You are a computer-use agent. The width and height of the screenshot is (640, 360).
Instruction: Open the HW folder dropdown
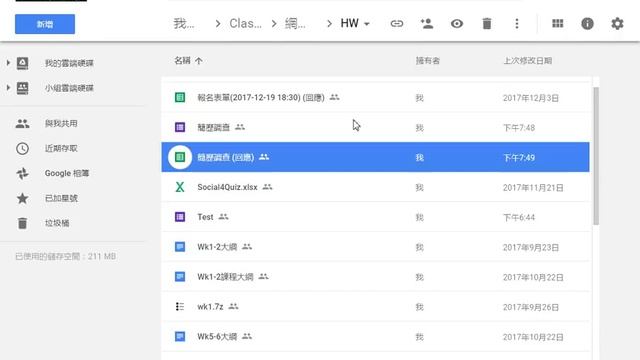[x=355, y=23]
